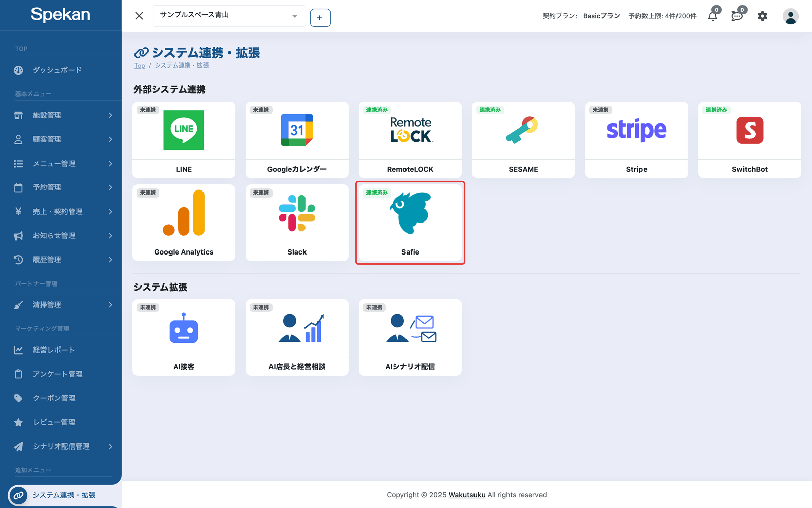Viewport: 812px width, 508px height.
Task: Close the sidebar with X icon
Action: (139, 16)
